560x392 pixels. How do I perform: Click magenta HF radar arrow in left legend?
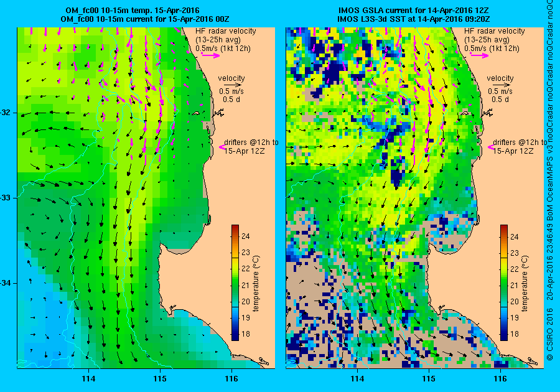point(211,55)
